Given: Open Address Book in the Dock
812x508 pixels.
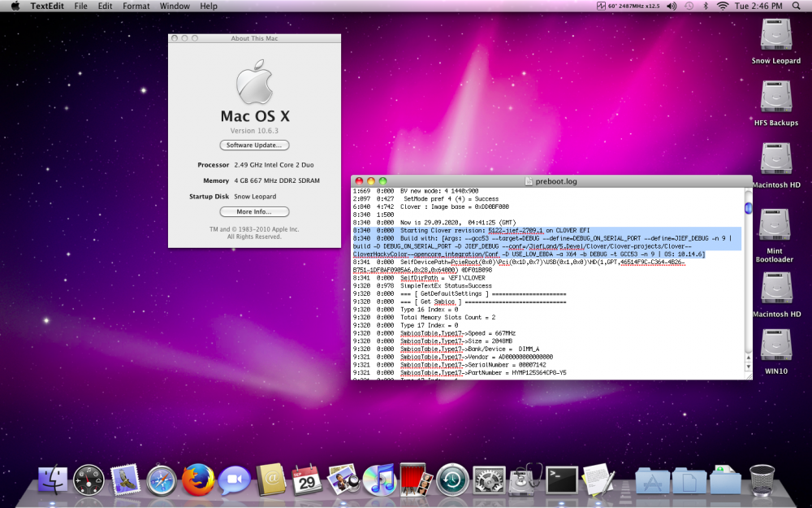Looking at the screenshot, I should (271, 480).
